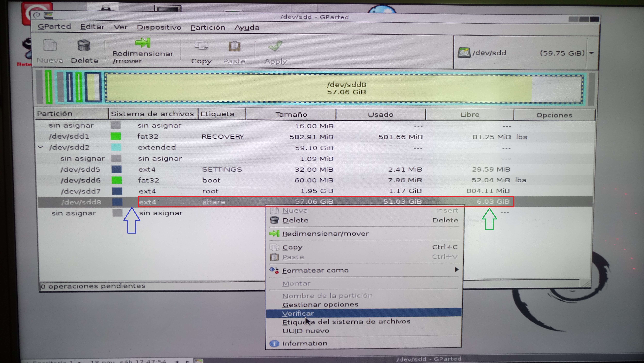This screenshot has width=644, height=363.
Task: Open the Partición menu in menu bar
Action: [208, 28]
